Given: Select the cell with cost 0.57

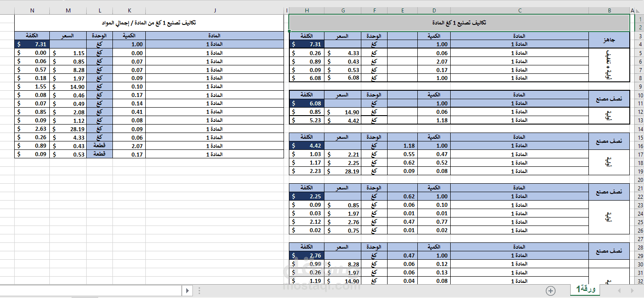Looking at the screenshot, I should coord(32,70).
